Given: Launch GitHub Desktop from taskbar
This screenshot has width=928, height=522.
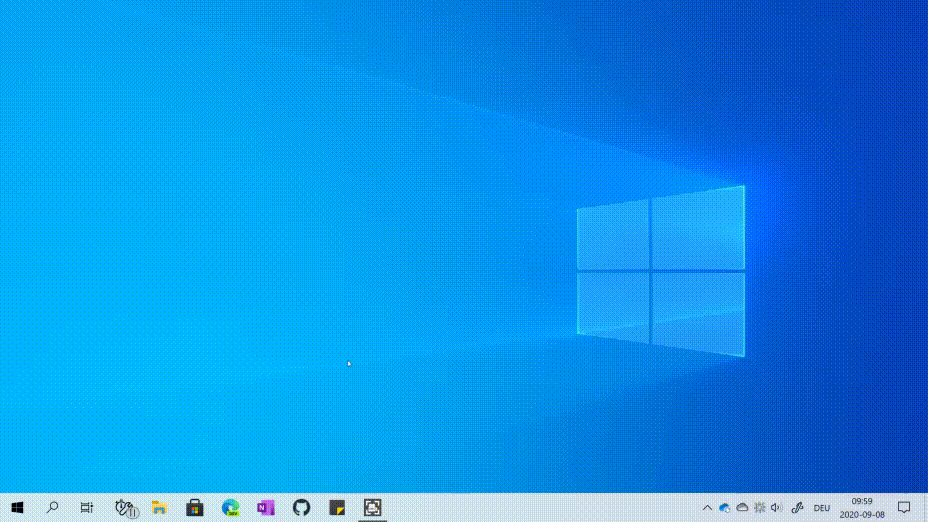Looking at the screenshot, I should pos(301,508).
